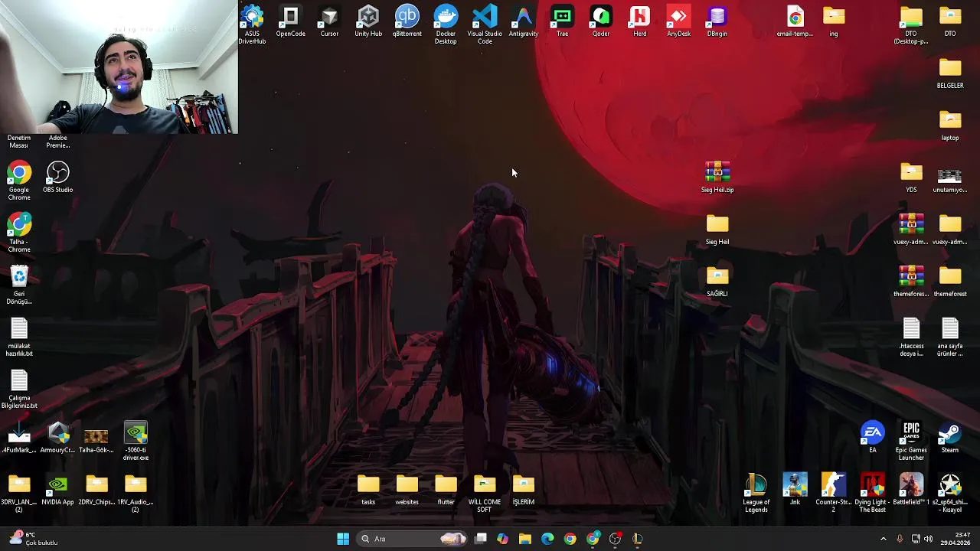Image resolution: width=980 pixels, height=551 pixels.
Task: Open the NVIDIA App shortcut
Action: click(x=58, y=490)
